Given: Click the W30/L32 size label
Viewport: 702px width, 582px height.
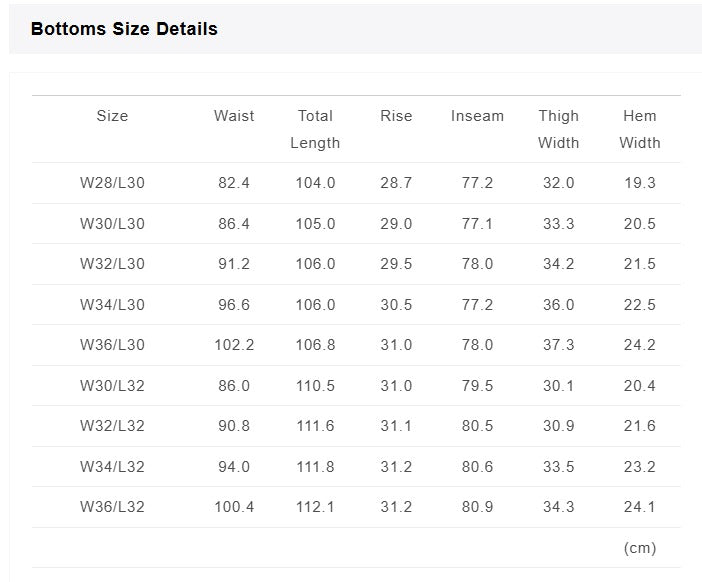Looking at the screenshot, I should (112, 386).
